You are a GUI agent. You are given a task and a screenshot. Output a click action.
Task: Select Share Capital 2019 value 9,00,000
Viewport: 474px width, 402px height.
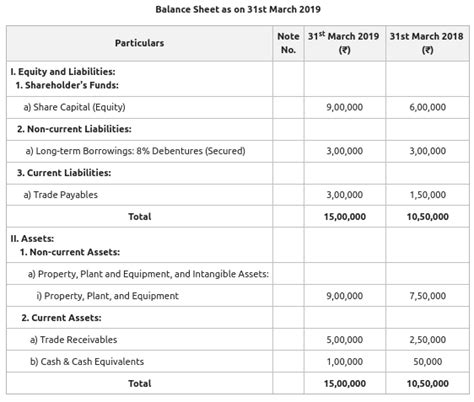coord(344,107)
